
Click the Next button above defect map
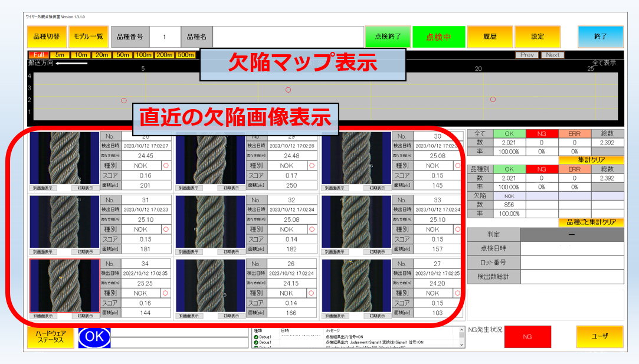click(x=553, y=55)
